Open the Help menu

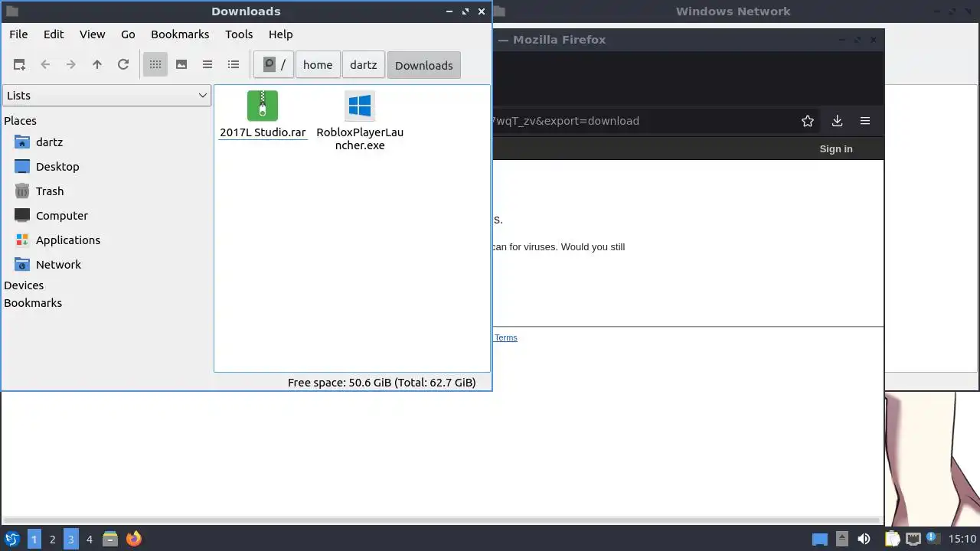click(x=281, y=34)
